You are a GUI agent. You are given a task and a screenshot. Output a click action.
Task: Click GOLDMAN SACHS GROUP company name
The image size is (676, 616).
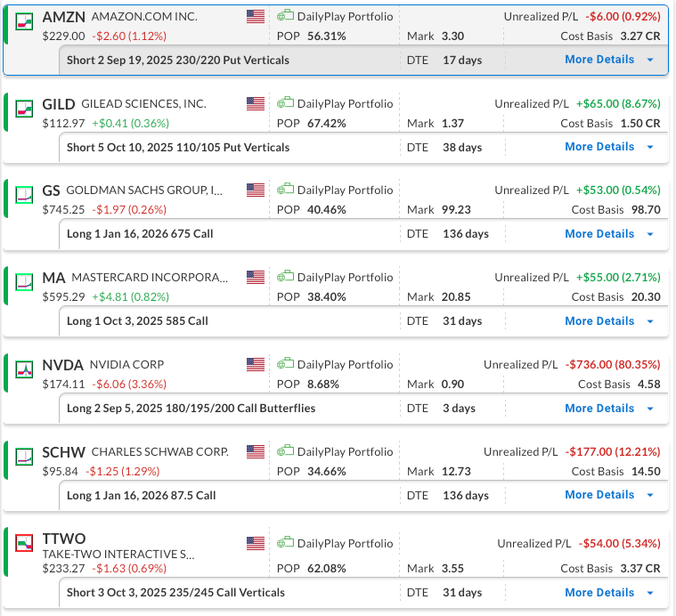(144, 190)
